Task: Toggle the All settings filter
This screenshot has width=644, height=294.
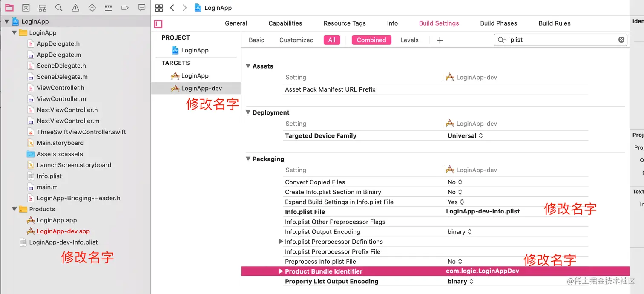Action: (x=332, y=40)
